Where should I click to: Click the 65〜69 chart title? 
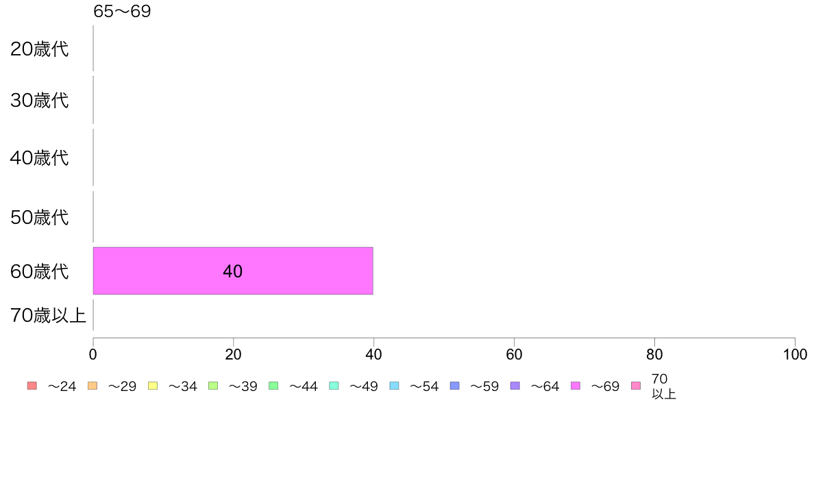[x=122, y=11]
